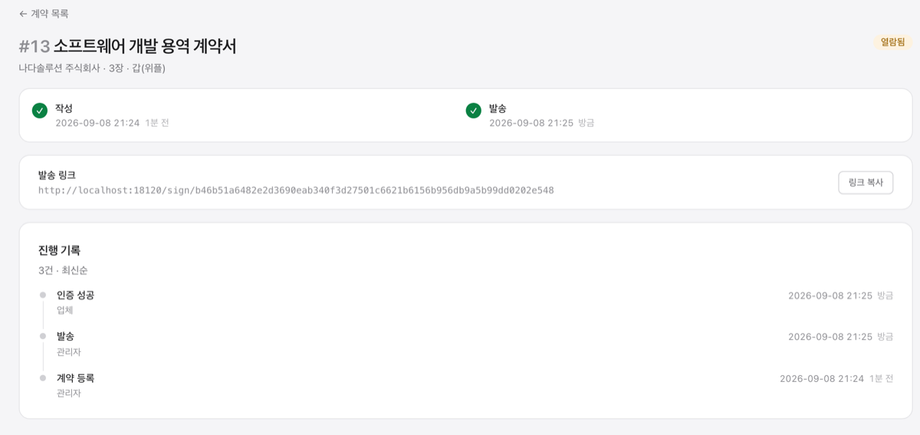This screenshot has height=435, width=920.
Task: Click the green check icon beside 발송
Action: tap(473, 110)
